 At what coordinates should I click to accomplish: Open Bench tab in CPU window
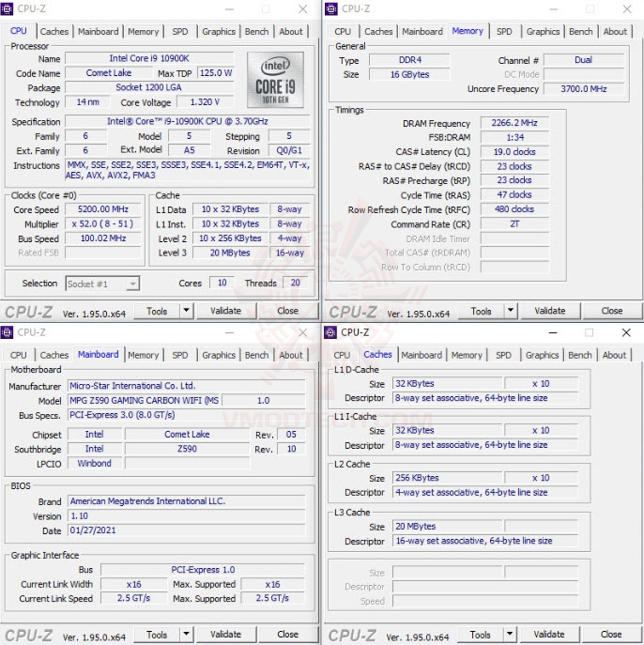coord(256,31)
